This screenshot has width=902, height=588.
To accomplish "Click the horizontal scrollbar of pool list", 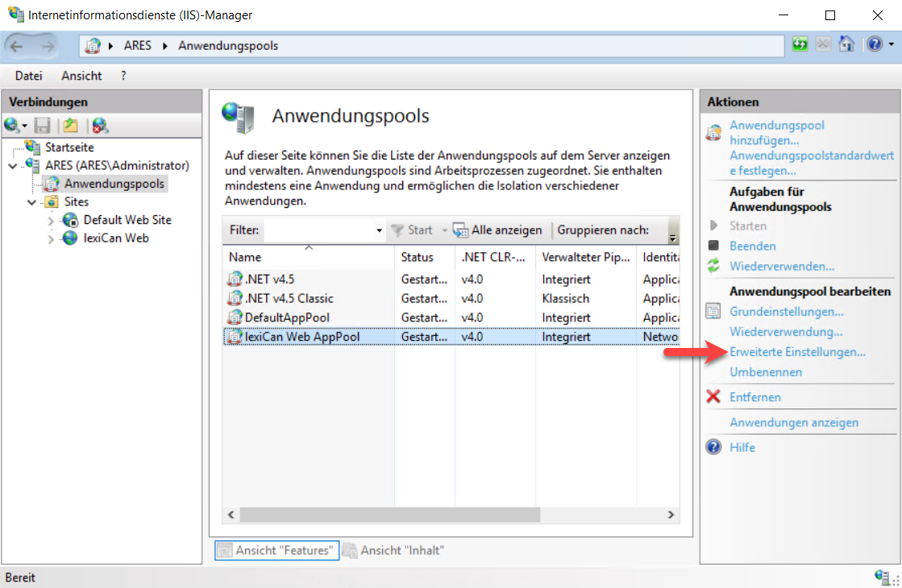I will point(451,514).
